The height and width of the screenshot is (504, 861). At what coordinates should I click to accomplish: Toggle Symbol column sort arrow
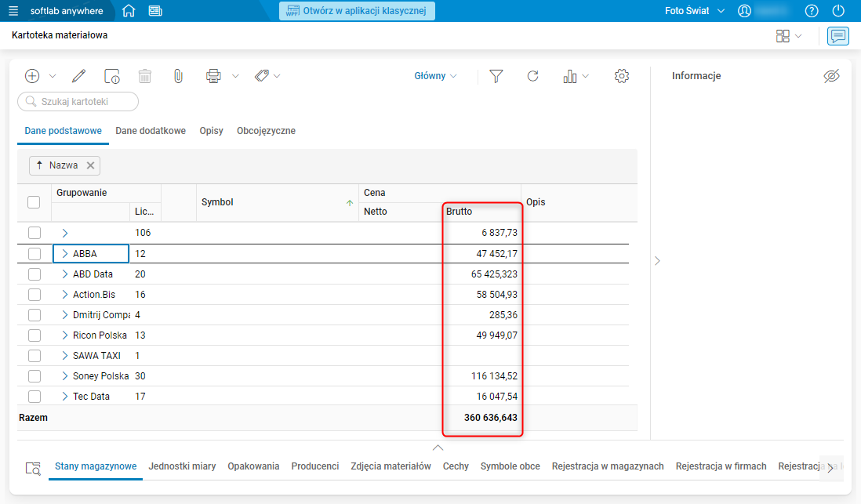[x=350, y=202]
